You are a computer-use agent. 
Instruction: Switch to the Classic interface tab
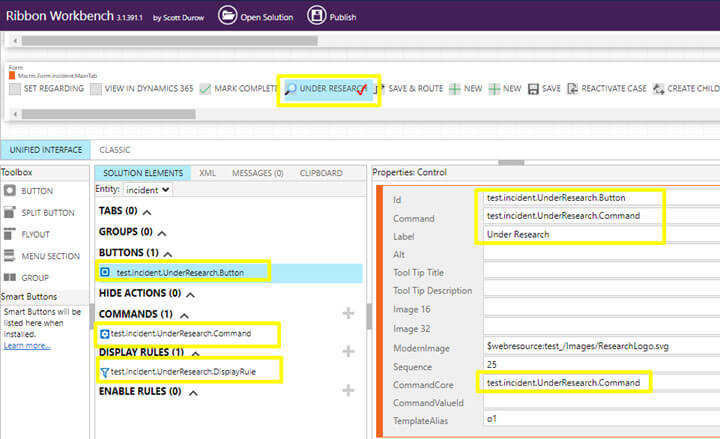click(116, 149)
